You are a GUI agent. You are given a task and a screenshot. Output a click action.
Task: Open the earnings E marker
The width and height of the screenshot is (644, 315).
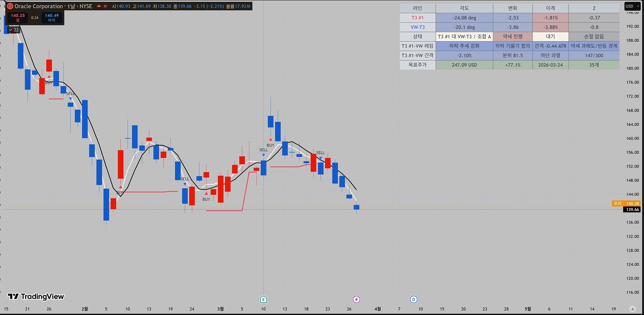(x=263, y=299)
